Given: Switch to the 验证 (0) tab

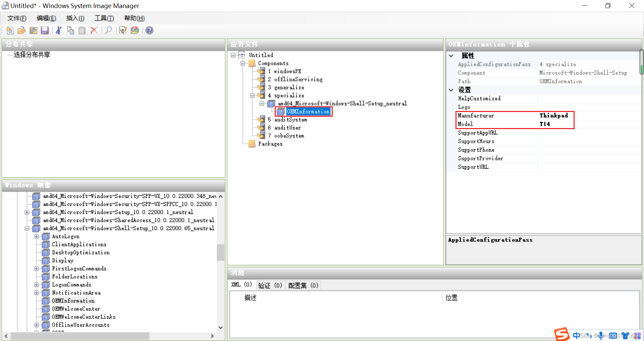Looking at the screenshot, I should pos(270,285).
